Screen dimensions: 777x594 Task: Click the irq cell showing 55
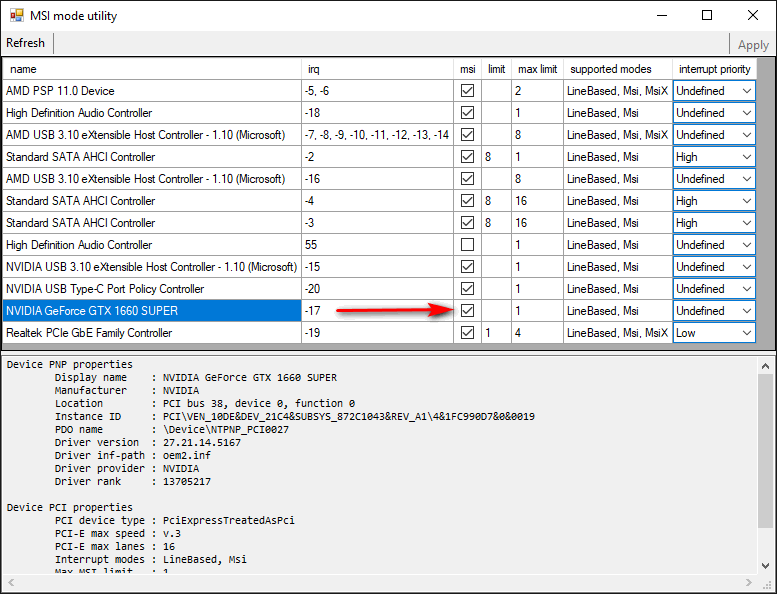[x=377, y=245]
